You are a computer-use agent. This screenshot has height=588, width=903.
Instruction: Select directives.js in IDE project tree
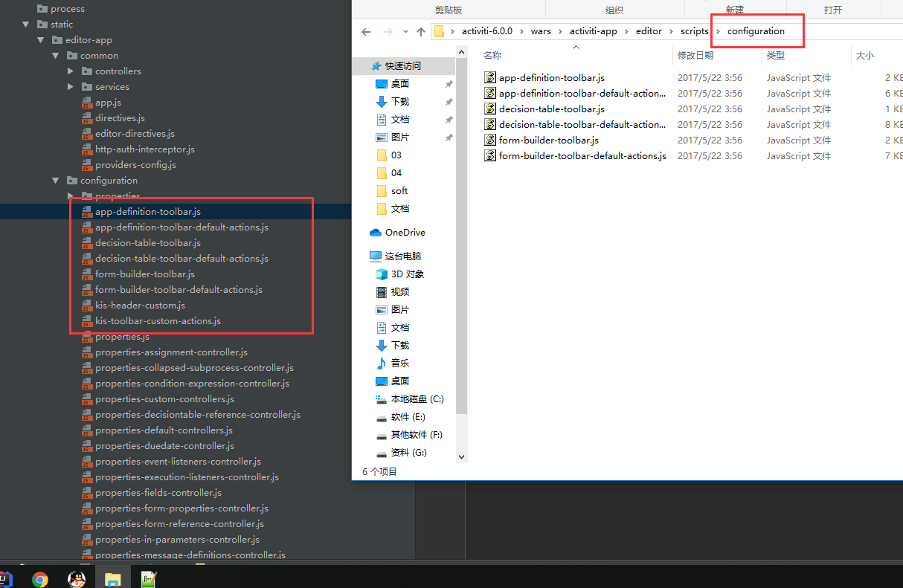(x=120, y=118)
